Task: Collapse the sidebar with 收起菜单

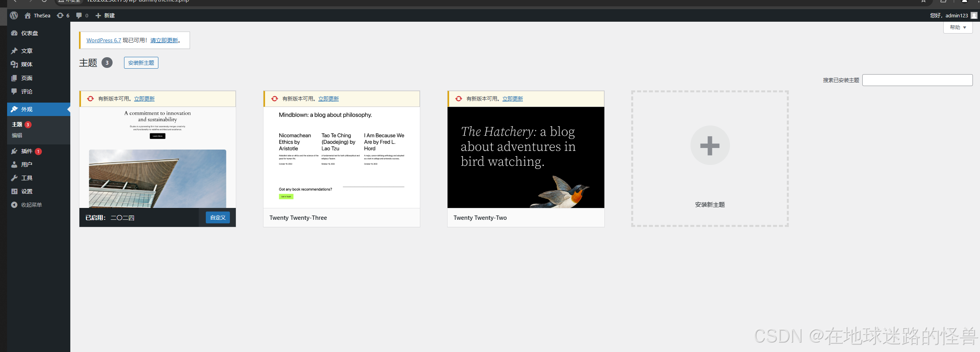Action: (38, 205)
